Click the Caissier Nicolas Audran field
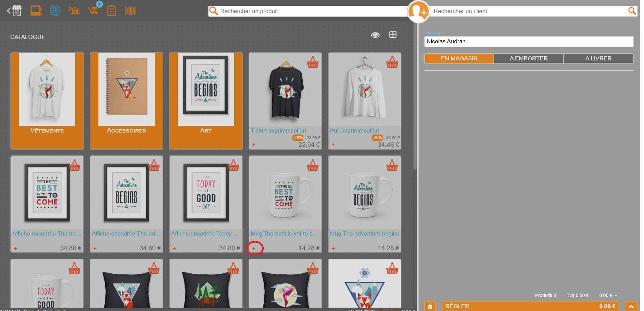The width and height of the screenshot is (644, 311). click(529, 42)
